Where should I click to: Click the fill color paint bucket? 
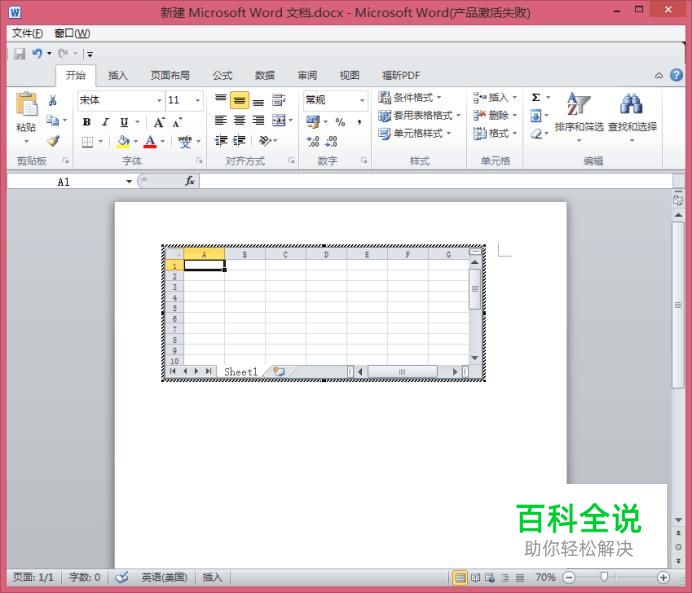click(123, 142)
